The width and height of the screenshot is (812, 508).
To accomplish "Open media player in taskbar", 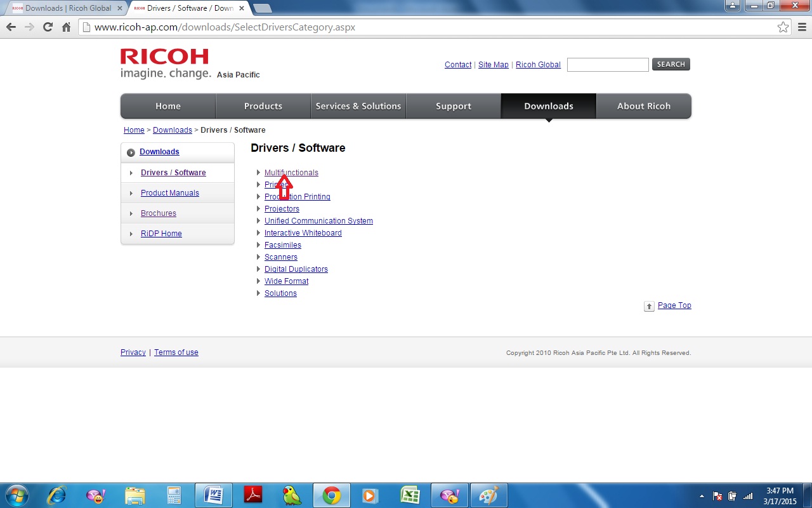I will click(x=370, y=495).
